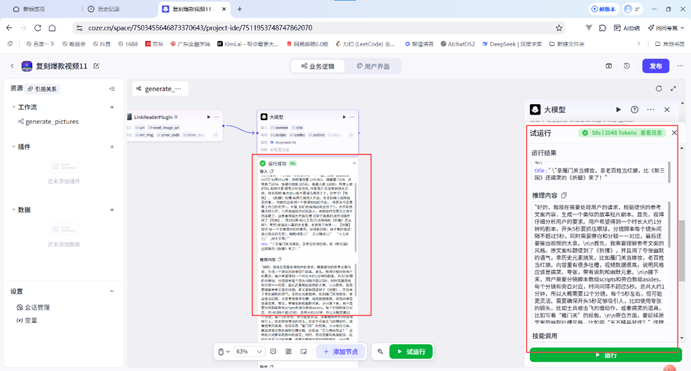Switch to the 业务逻辑 tab
691x371 pixels.
[x=318, y=66]
